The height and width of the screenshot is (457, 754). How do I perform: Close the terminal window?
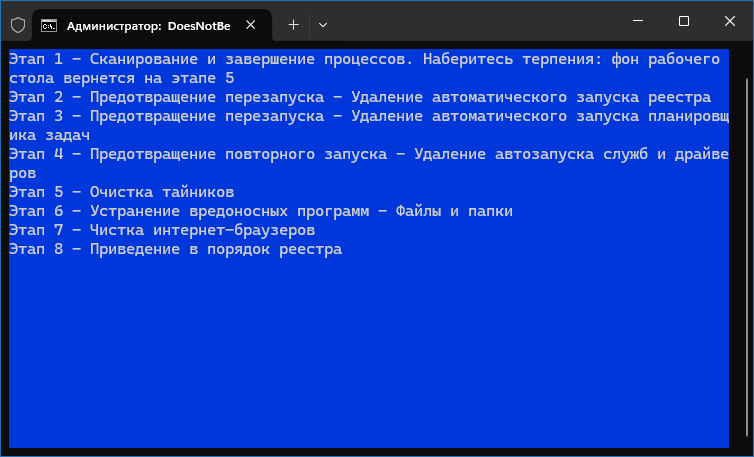click(x=729, y=22)
